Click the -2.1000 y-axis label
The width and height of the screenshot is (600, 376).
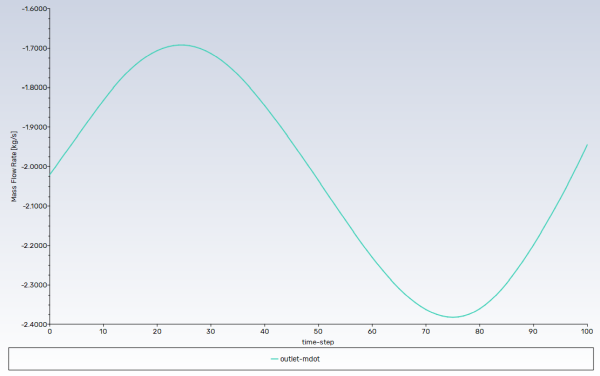(34, 206)
